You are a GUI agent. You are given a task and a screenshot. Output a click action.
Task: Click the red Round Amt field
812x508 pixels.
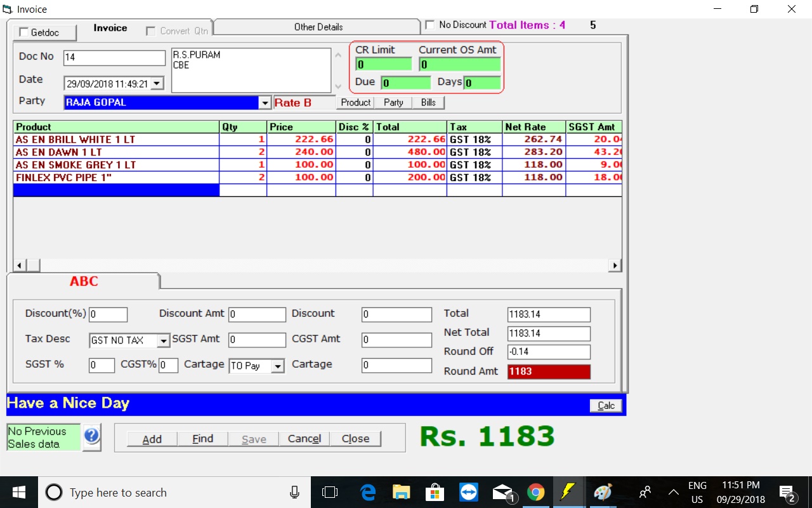(549, 371)
